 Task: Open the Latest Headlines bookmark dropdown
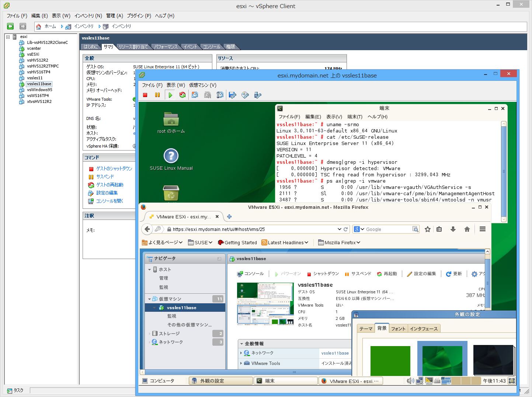click(285, 242)
